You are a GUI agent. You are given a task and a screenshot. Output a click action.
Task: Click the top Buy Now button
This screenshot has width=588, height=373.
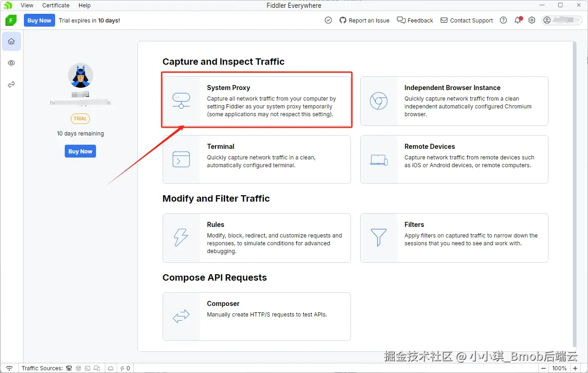point(40,20)
